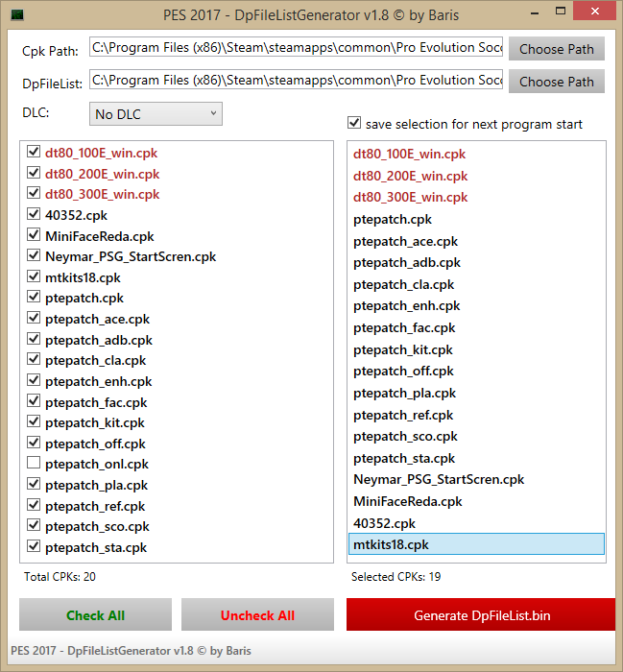Uncheck the ptepatch_adb.cpk checkbox
623x672 pixels.
[x=34, y=339]
